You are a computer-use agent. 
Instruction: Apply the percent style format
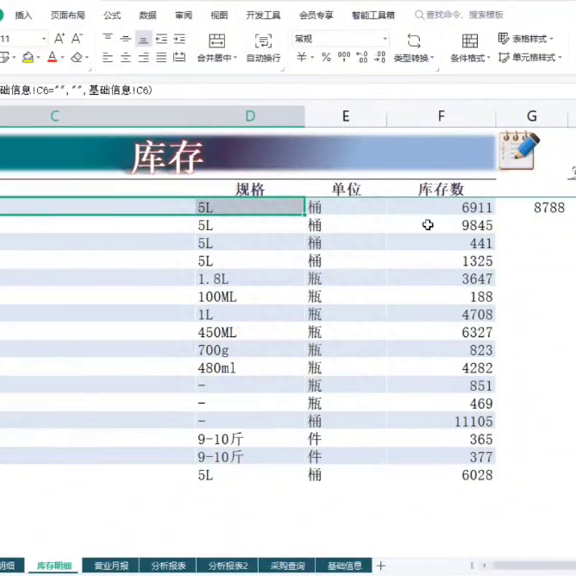(x=326, y=57)
